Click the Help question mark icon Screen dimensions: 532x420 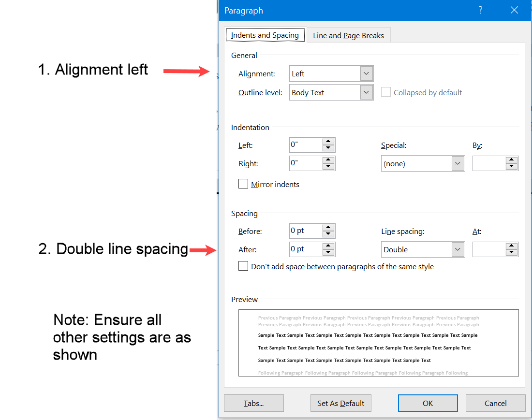(x=480, y=10)
